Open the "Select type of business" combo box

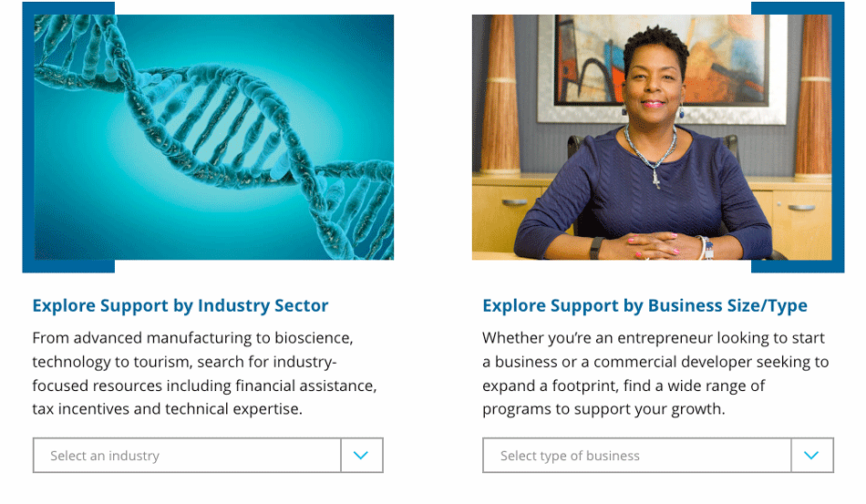637,456
